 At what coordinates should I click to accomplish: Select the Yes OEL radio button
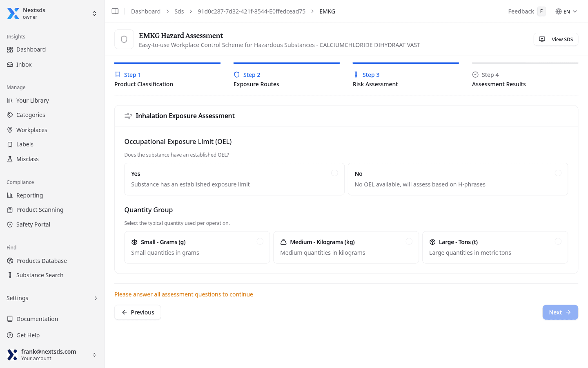pos(334,173)
